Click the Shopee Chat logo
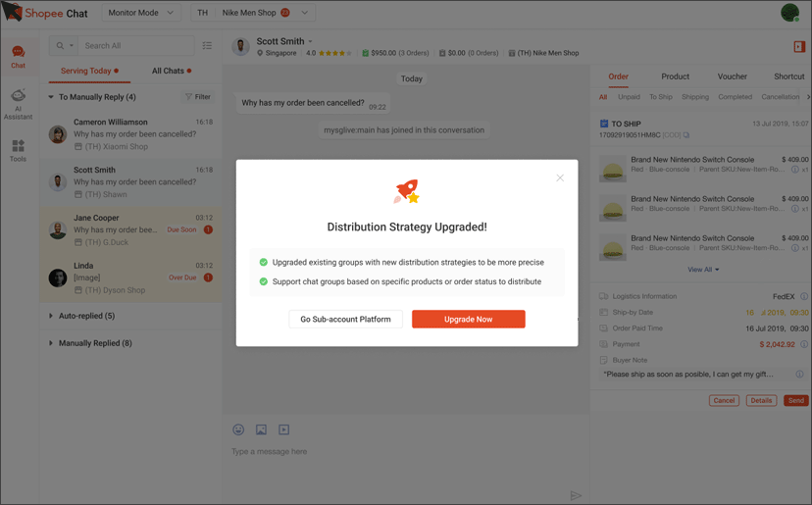This screenshot has width=812, height=505. tap(45, 13)
